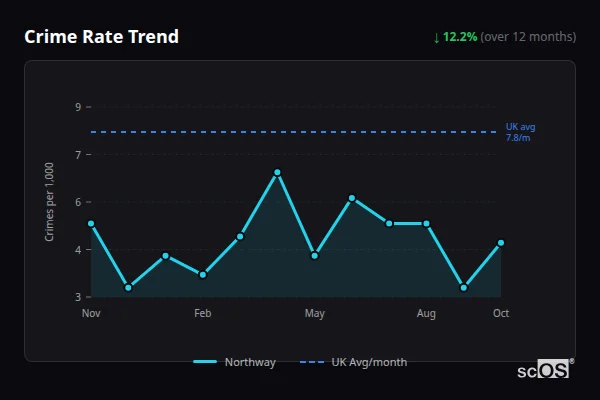
Task: Select the October data point
Action: click(x=501, y=243)
